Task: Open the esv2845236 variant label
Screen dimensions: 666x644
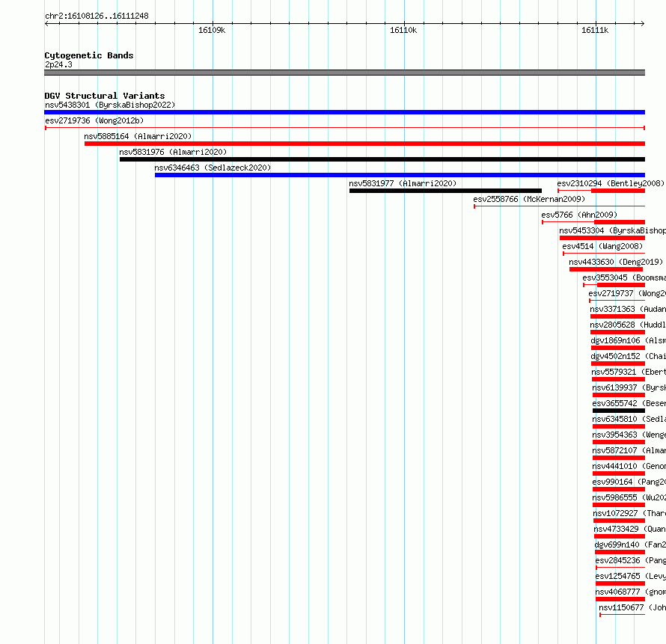Action: click(631, 560)
